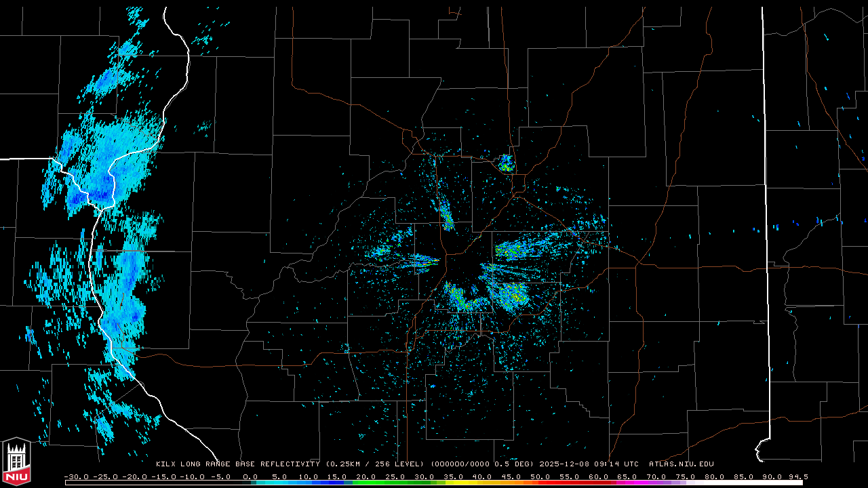868x488 pixels.
Task: Click the KILX Long Range Base Reflectivity title
Action: (237, 464)
